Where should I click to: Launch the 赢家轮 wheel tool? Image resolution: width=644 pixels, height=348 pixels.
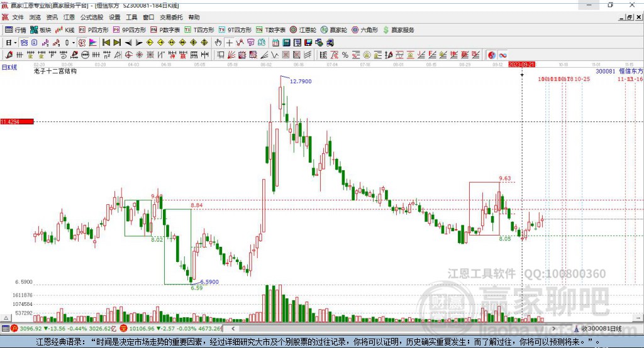tap(334, 30)
